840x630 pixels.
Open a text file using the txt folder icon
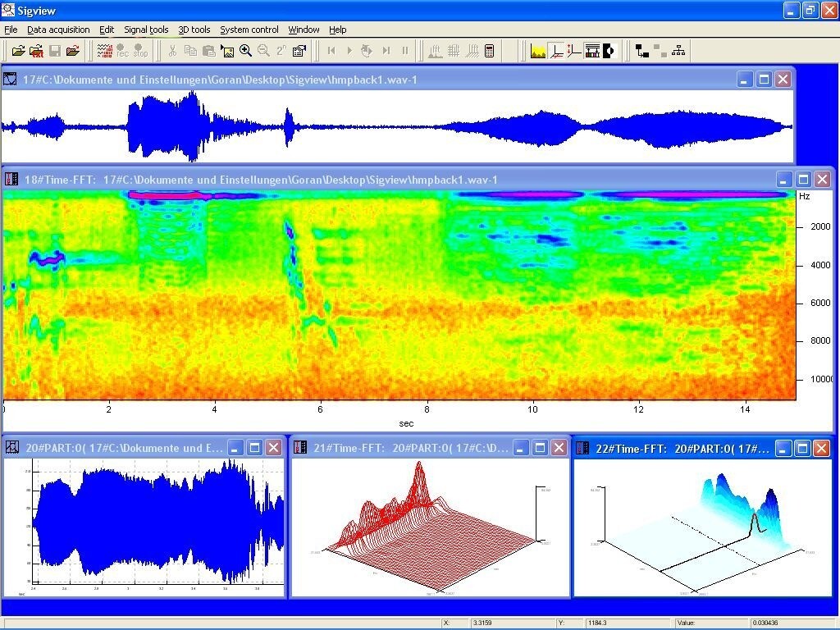36,51
